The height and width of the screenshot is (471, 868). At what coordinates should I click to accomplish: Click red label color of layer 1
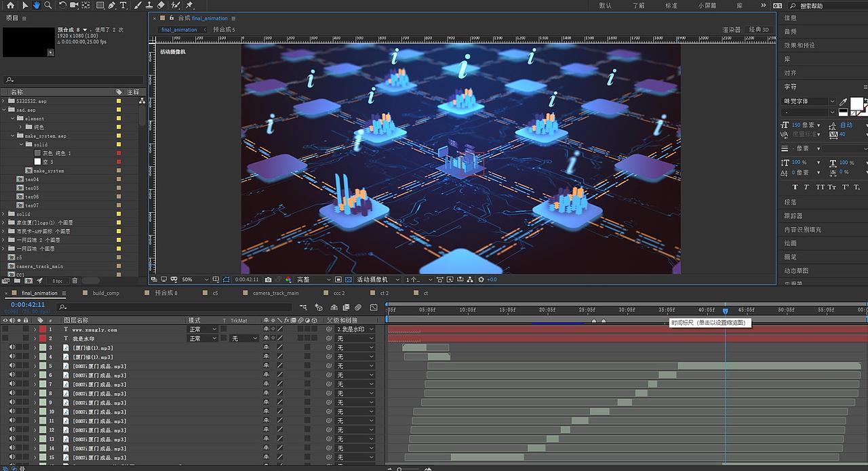point(43,329)
